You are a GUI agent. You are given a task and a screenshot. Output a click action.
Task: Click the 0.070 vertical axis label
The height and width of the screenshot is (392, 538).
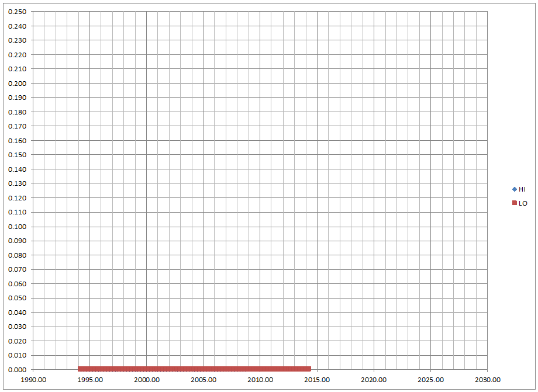17,270
